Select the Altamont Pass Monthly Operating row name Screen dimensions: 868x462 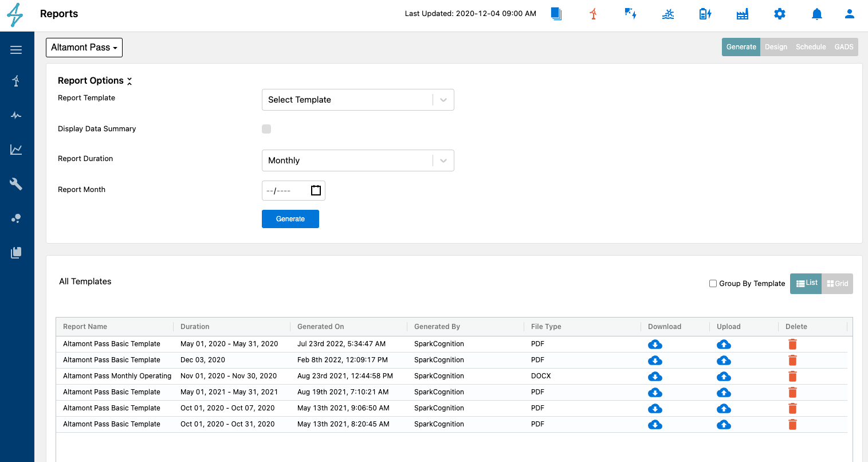point(117,376)
